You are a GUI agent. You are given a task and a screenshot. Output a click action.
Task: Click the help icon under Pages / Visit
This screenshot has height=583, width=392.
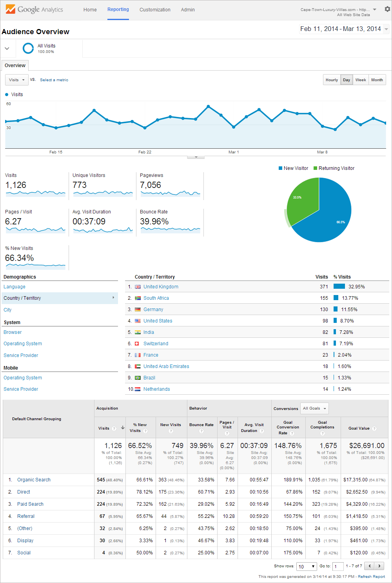[227, 433]
